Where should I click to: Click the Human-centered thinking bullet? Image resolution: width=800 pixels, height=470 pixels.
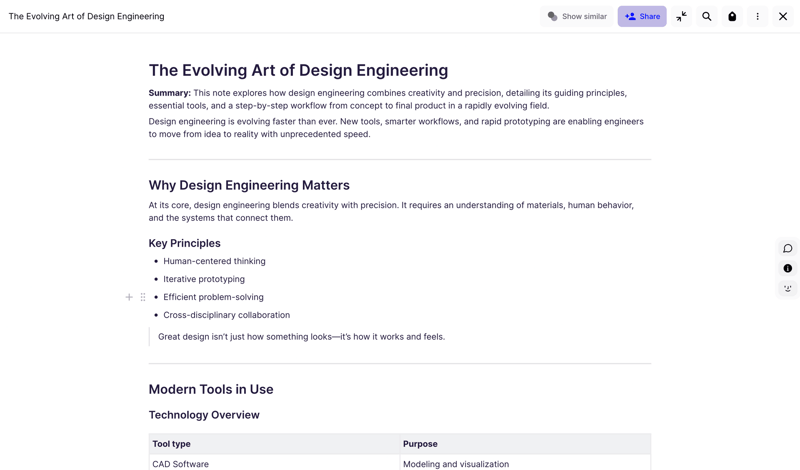(x=214, y=261)
